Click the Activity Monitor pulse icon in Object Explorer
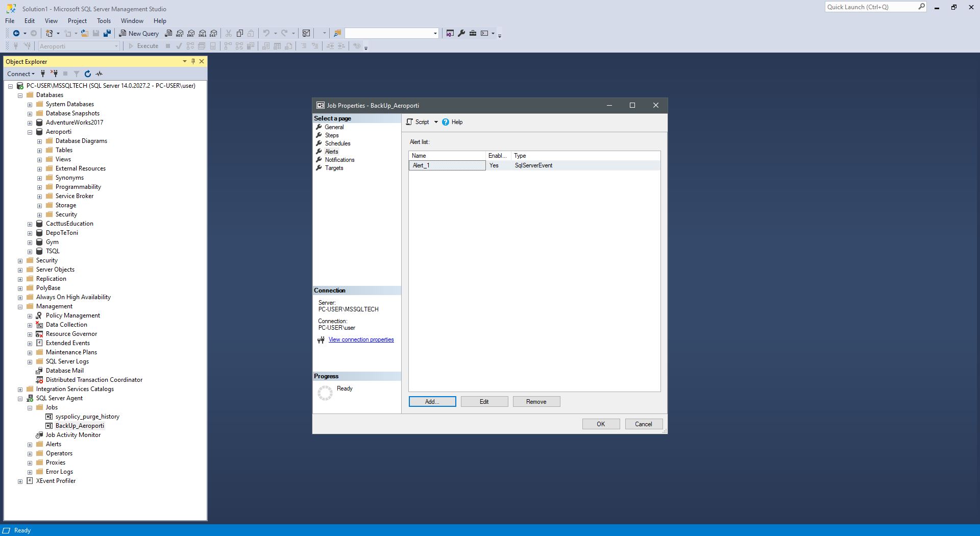This screenshot has height=536, width=980. point(99,74)
